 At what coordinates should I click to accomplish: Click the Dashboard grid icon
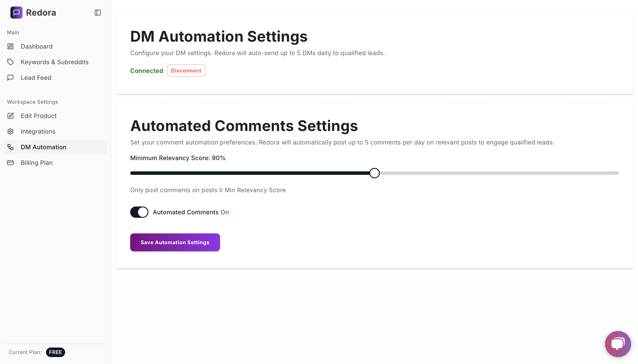point(10,46)
